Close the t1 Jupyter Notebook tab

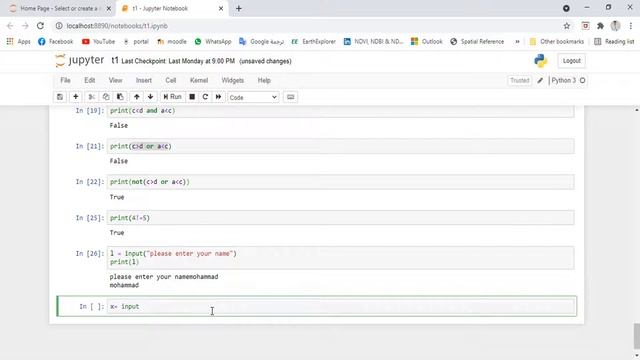[x=221, y=9]
